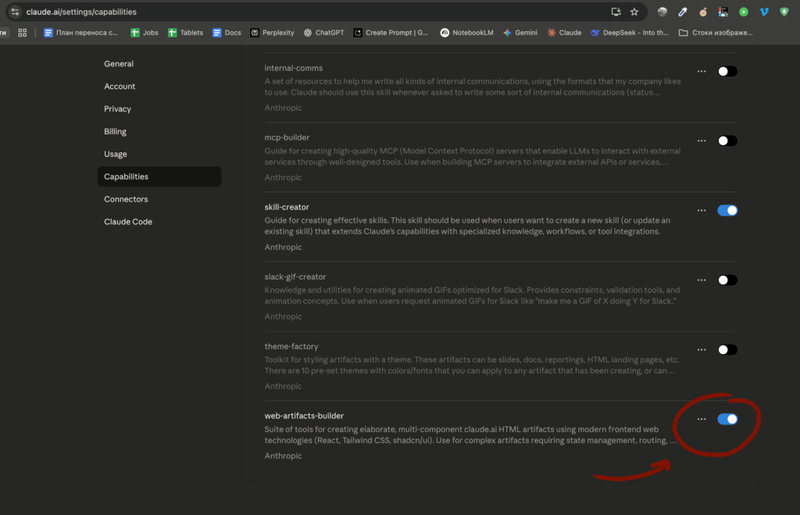Open skill-creator three-dot options menu

click(702, 210)
